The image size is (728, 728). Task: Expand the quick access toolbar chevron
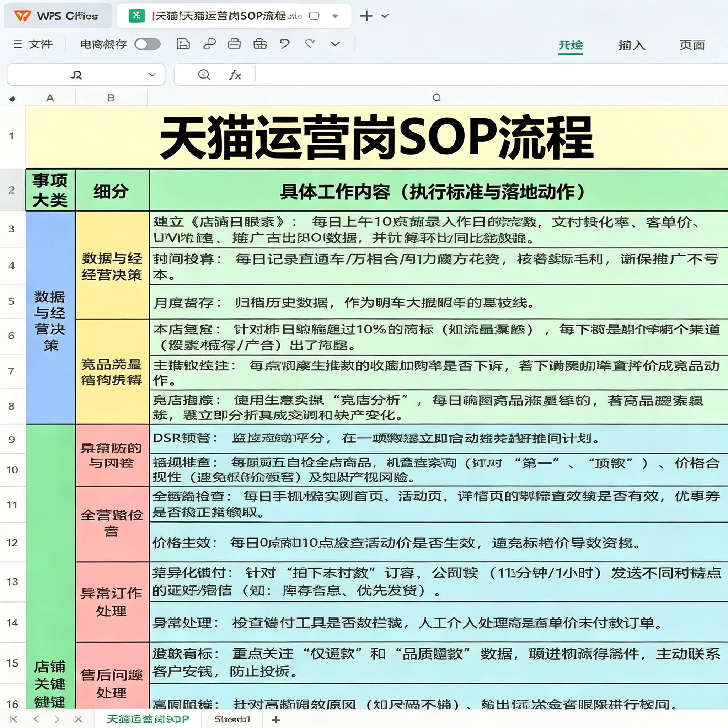335,44
